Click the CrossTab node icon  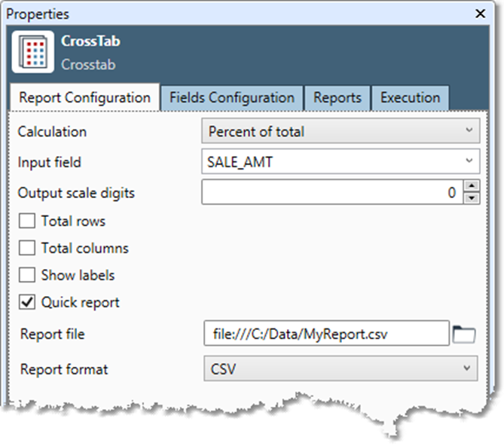(x=32, y=52)
